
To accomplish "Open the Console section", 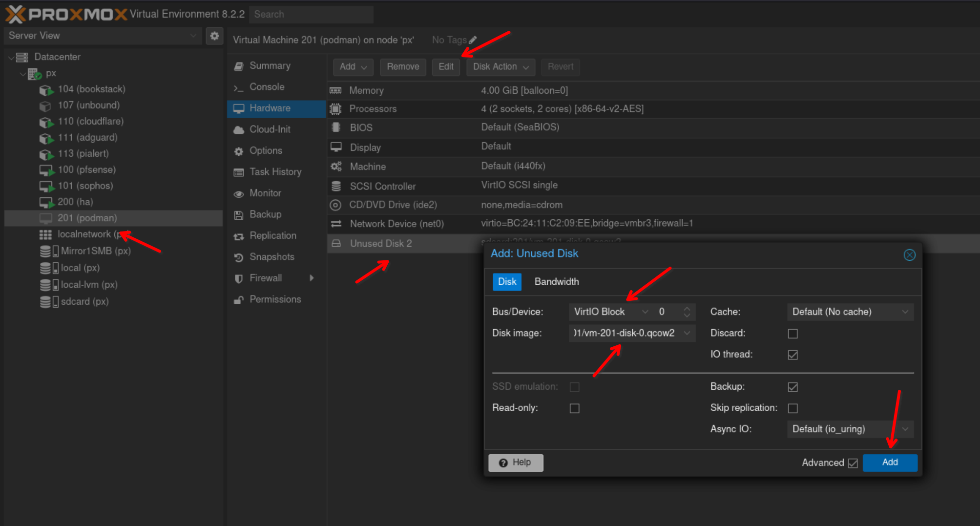I will pyautogui.click(x=267, y=87).
